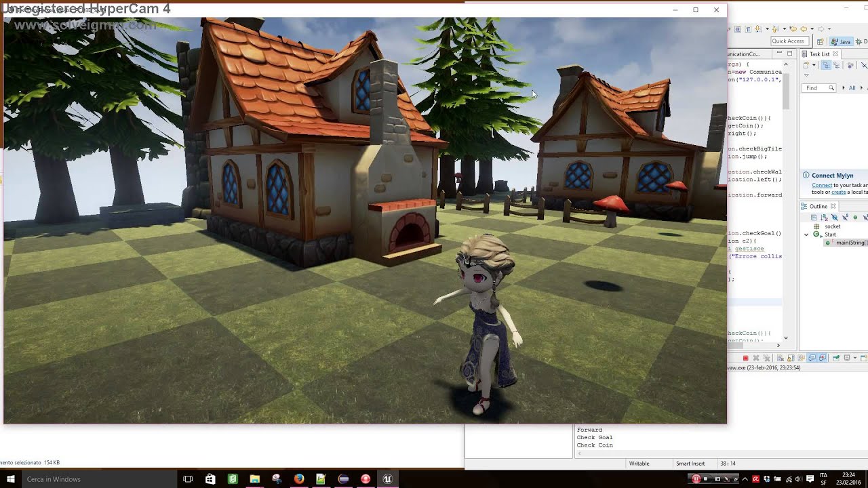
Task: Open the All filter in Task List
Action: [852, 88]
